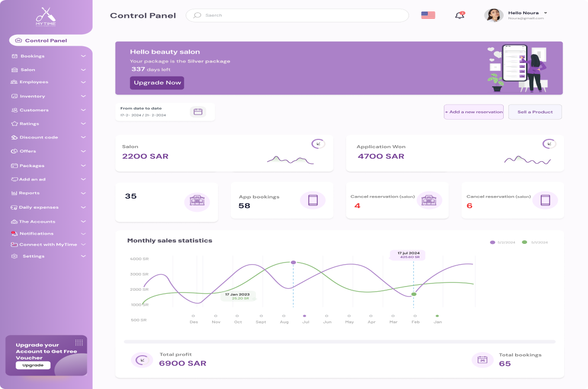Click the Salon revenue arrow circle icon
This screenshot has height=389, width=588.
click(x=318, y=144)
